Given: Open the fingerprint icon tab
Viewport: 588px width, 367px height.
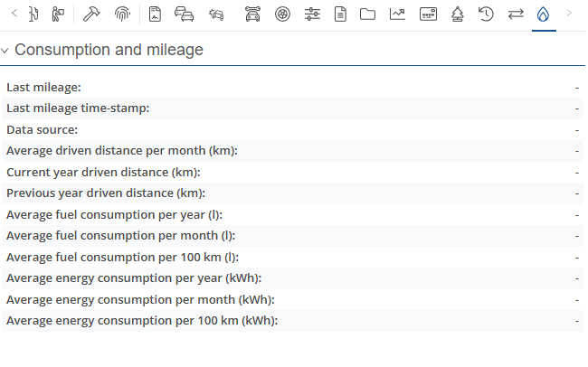Looking at the screenshot, I should [122, 14].
